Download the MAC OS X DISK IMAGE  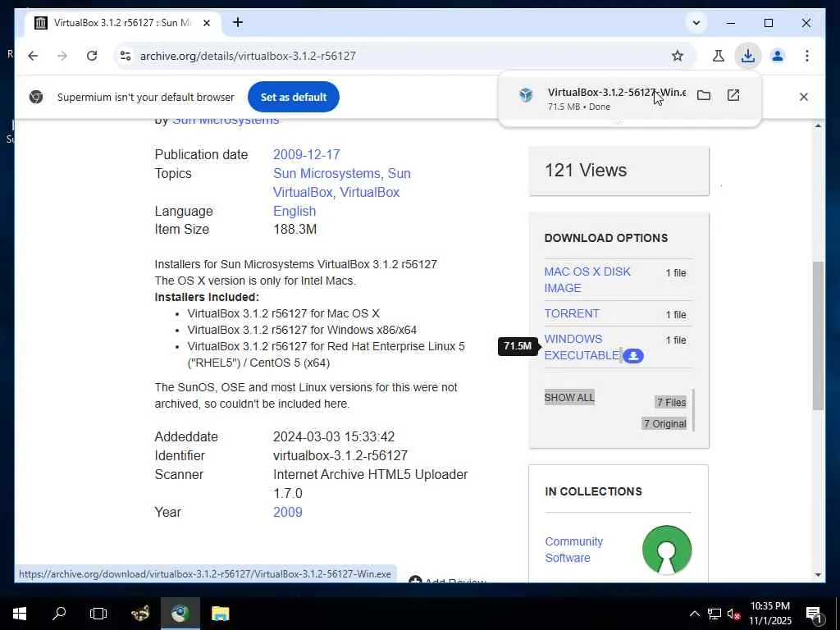[x=587, y=280]
